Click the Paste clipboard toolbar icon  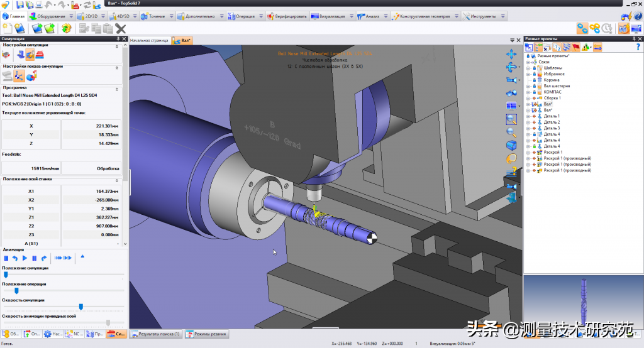(x=108, y=29)
